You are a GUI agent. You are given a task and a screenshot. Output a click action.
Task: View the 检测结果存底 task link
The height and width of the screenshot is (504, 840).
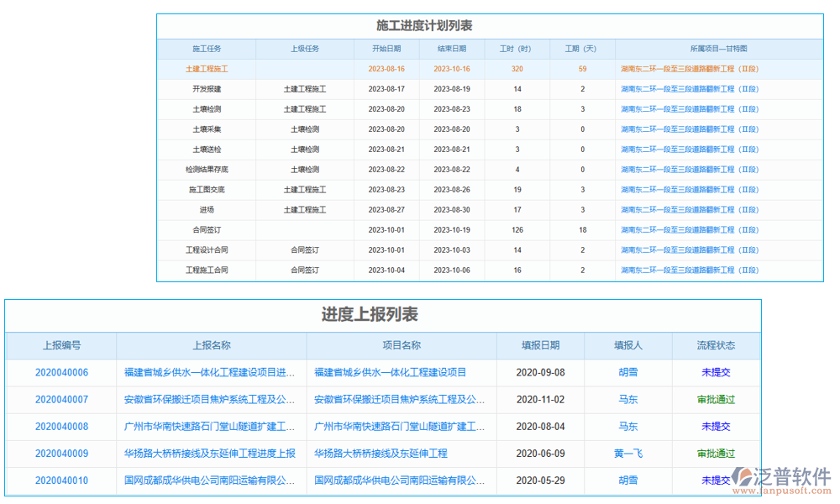pos(206,170)
